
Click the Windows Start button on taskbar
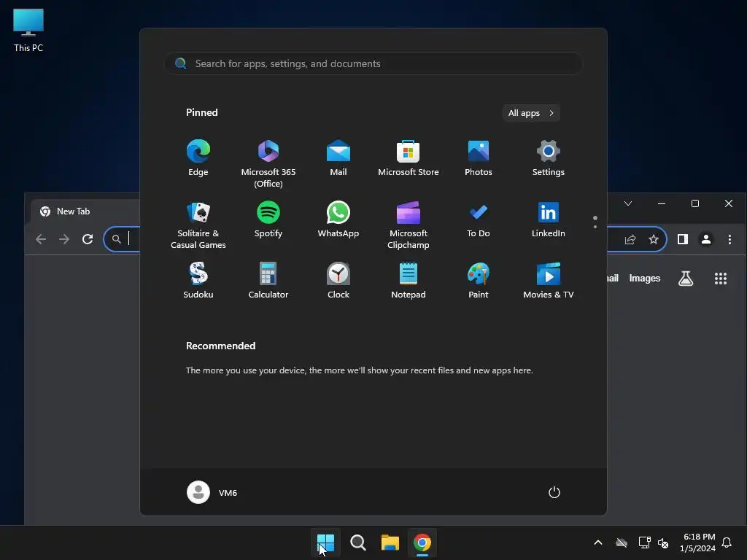coord(326,542)
